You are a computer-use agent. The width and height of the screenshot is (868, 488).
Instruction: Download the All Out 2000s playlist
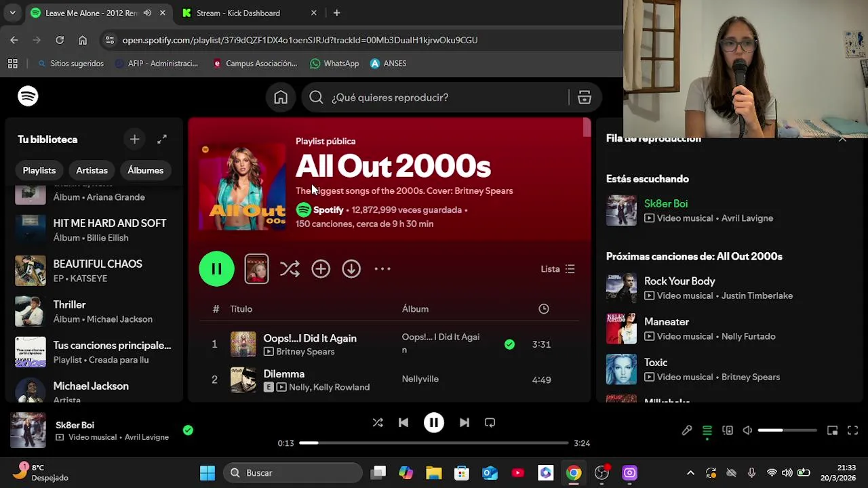351,269
